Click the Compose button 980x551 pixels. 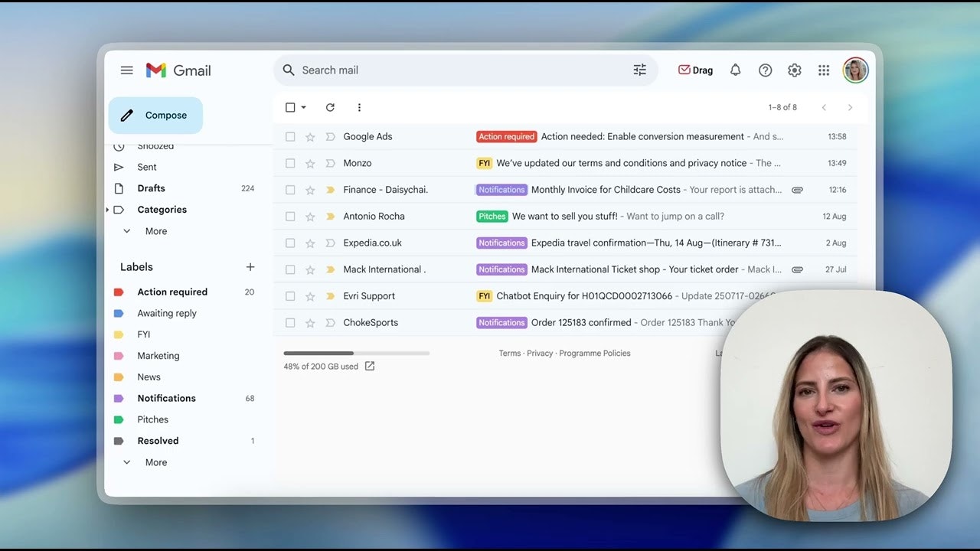[155, 116]
